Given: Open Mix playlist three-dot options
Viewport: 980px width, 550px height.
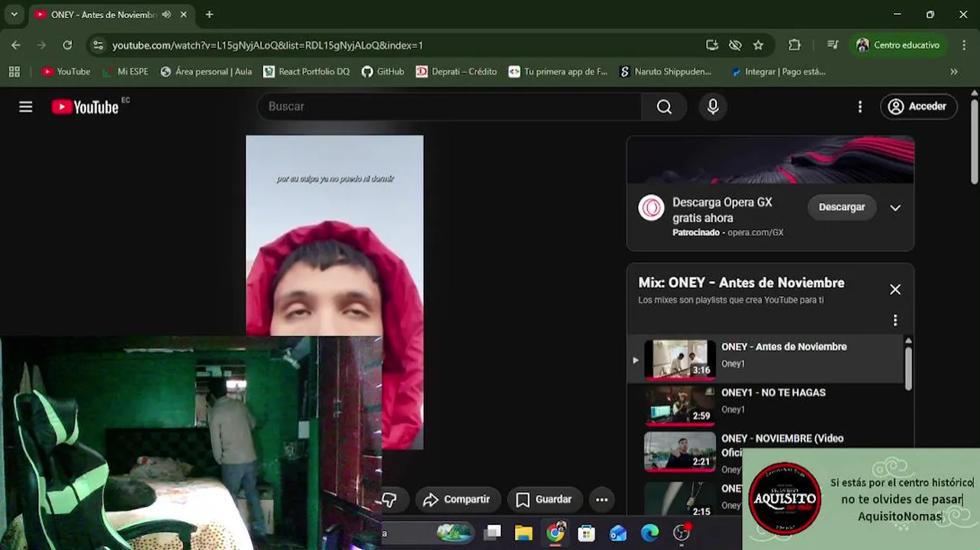Looking at the screenshot, I should pos(895,320).
